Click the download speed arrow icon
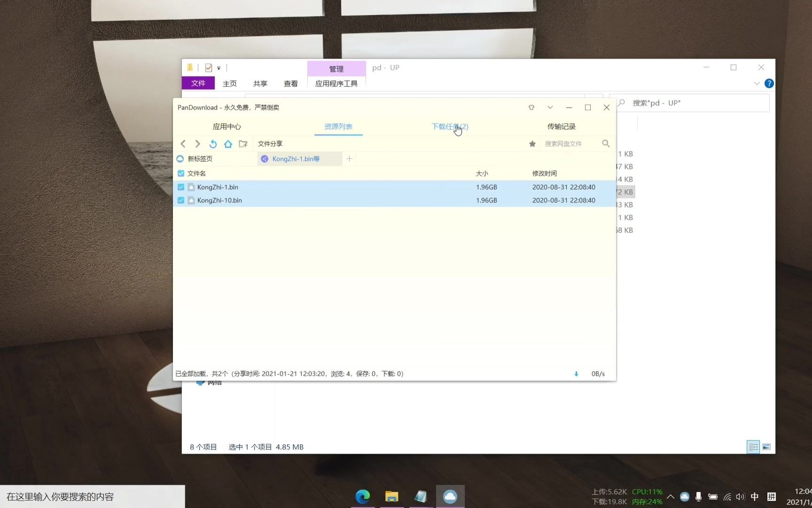812x508 pixels. coord(576,374)
